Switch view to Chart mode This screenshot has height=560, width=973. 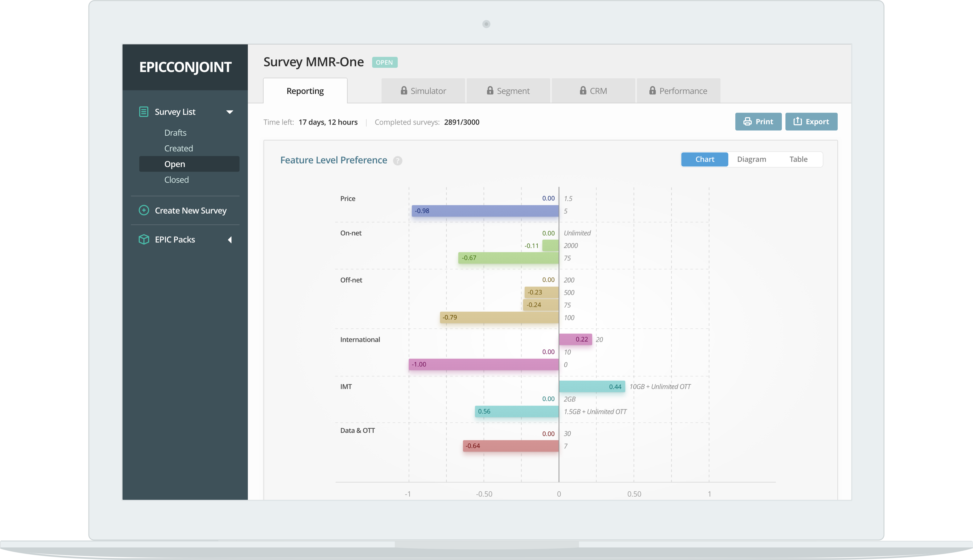705,159
